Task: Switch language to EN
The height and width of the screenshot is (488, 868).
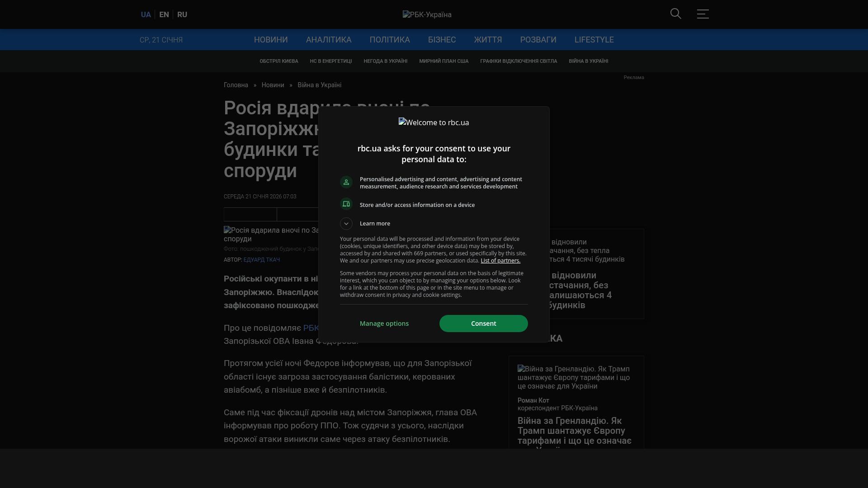Action: 164,14
